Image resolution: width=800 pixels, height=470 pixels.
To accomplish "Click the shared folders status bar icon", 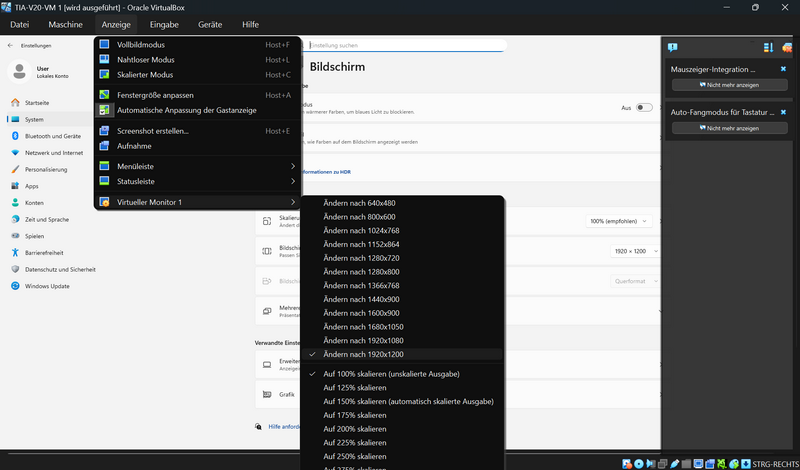I will (687, 463).
